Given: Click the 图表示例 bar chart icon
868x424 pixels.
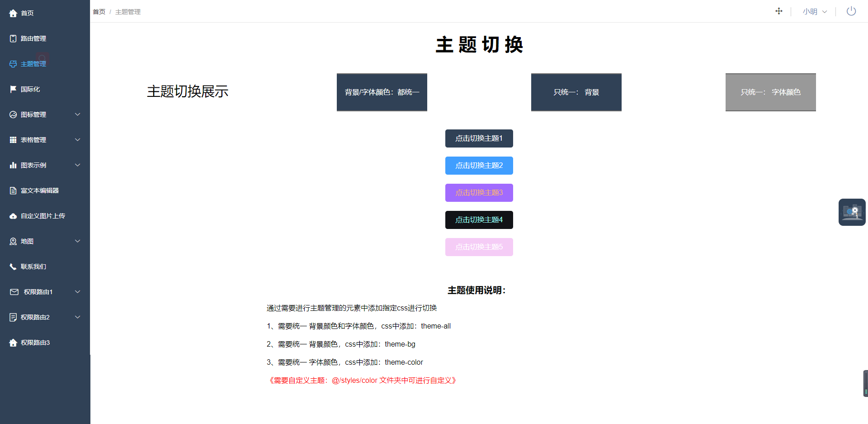Looking at the screenshot, I should point(13,165).
